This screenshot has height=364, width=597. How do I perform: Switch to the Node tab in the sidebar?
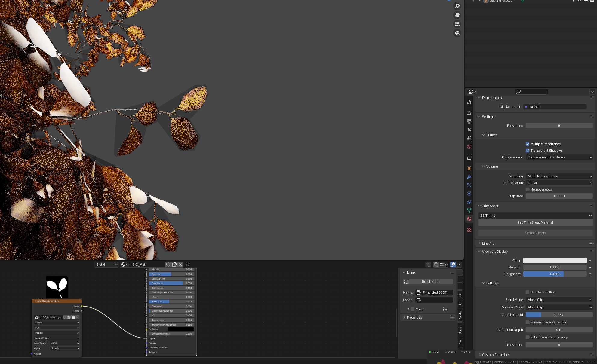(460, 315)
